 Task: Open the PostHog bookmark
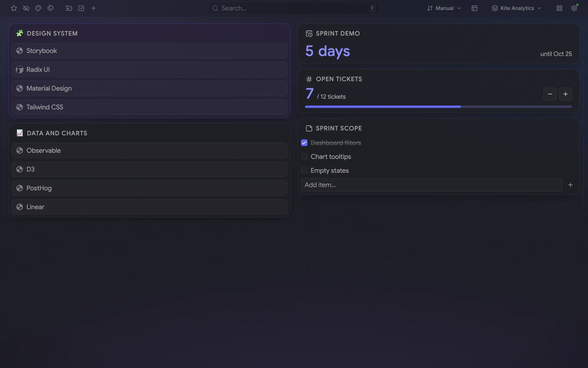[x=149, y=188]
